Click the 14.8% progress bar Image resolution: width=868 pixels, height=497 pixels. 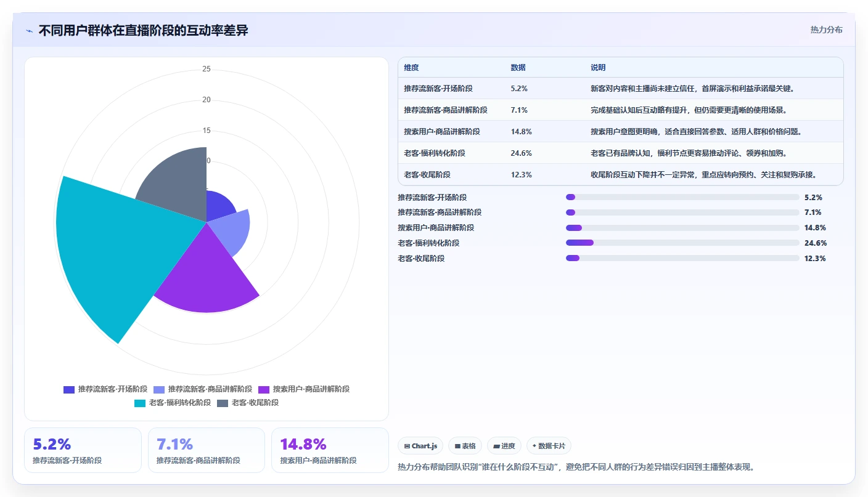click(x=682, y=228)
